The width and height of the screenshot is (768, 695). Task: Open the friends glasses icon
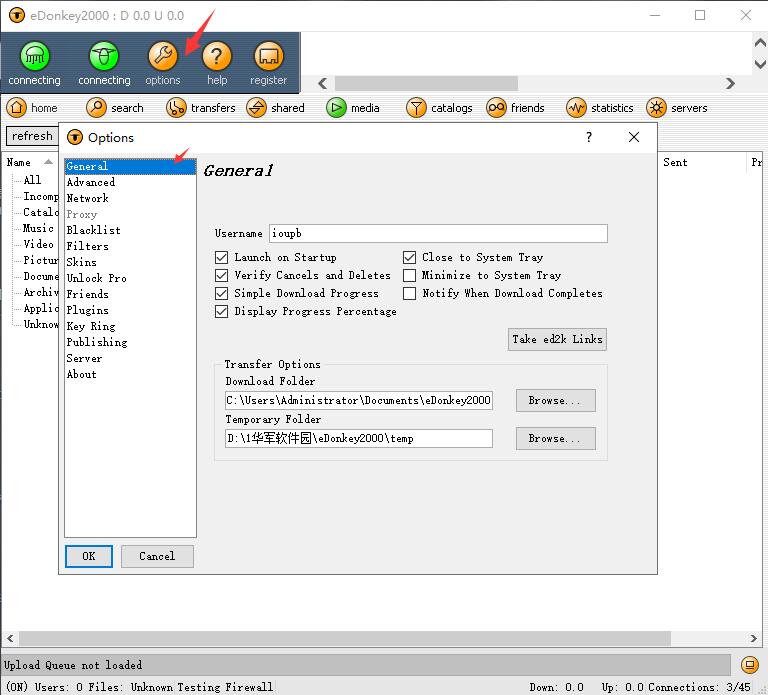496,107
